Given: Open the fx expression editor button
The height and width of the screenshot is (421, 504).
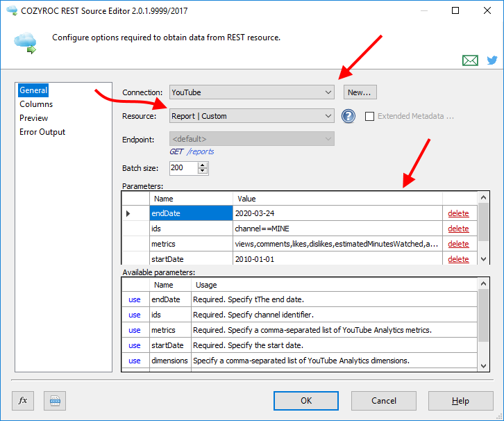Looking at the screenshot, I should pyautogui.click(x=23, y=401).
